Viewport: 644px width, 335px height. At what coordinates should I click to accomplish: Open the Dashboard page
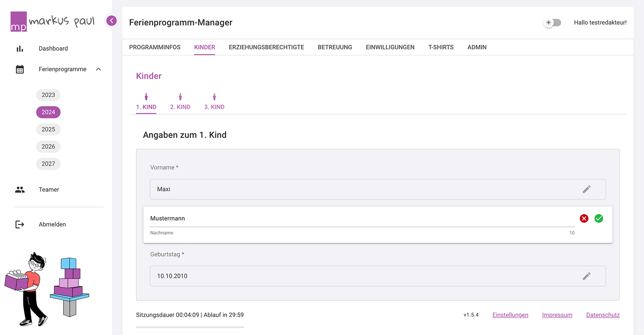pos(53,49)
